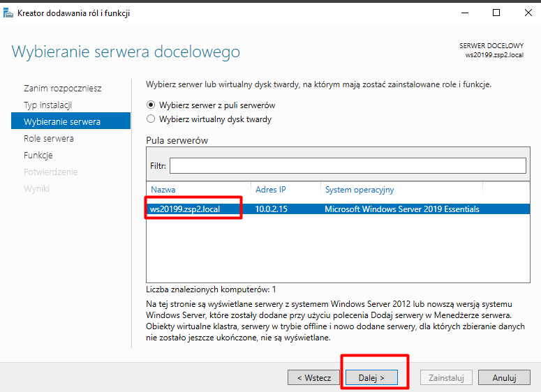Sort by System operacyjny column header
Viewport: 541px width, 392px height.
(x=360, y=190)
